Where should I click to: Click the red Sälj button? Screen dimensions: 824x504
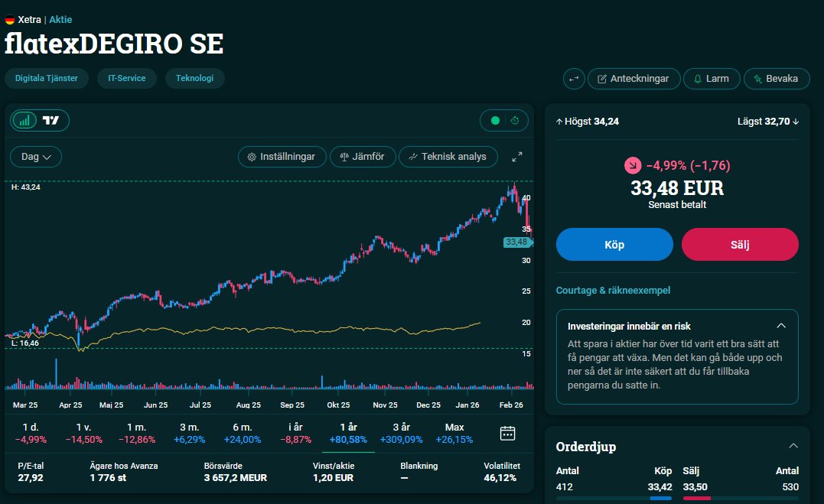tap(740, 245)
